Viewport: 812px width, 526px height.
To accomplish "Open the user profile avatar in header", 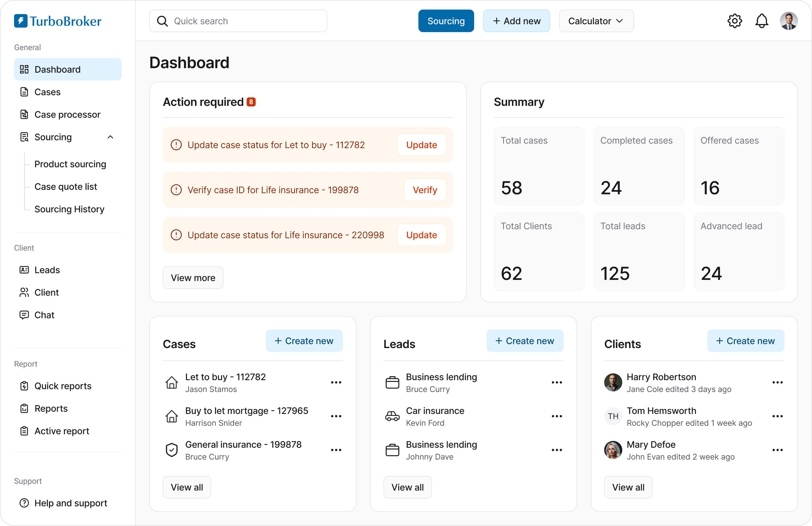I will (x=789, y=21).
